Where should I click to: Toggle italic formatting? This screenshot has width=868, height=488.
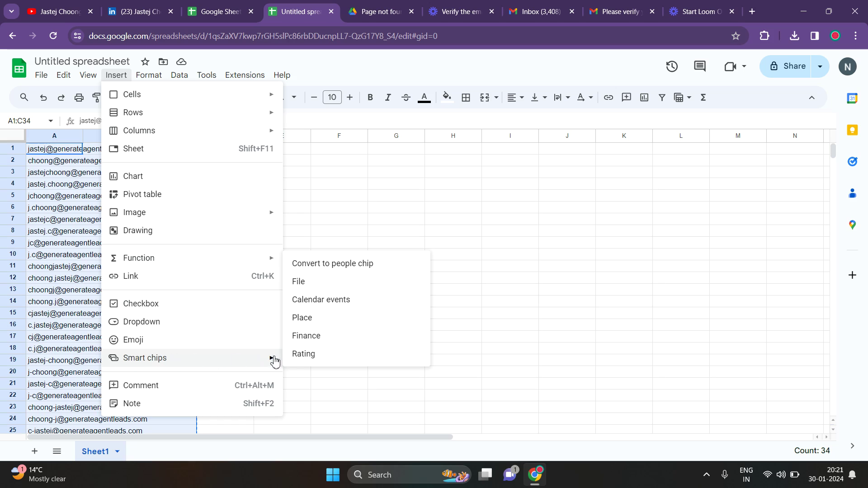click(387, 98)
